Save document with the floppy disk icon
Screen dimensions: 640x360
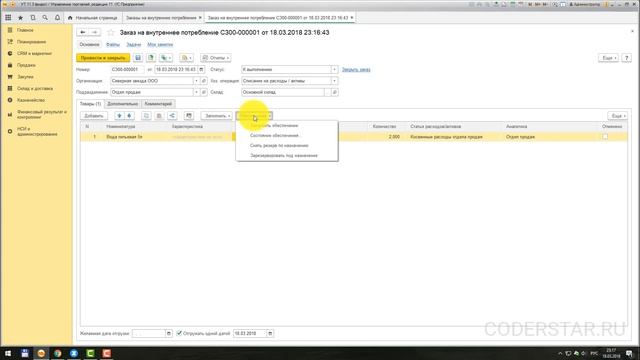138,58
